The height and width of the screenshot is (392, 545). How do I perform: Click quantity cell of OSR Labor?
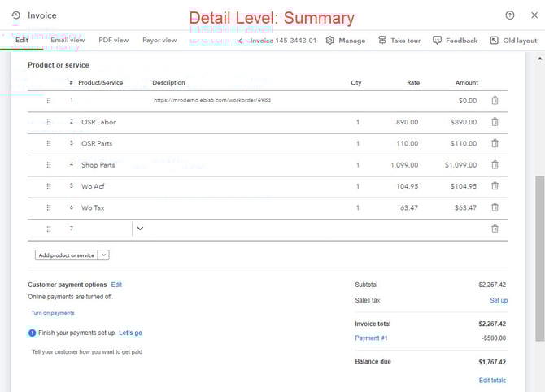click(x=357, y=122)
